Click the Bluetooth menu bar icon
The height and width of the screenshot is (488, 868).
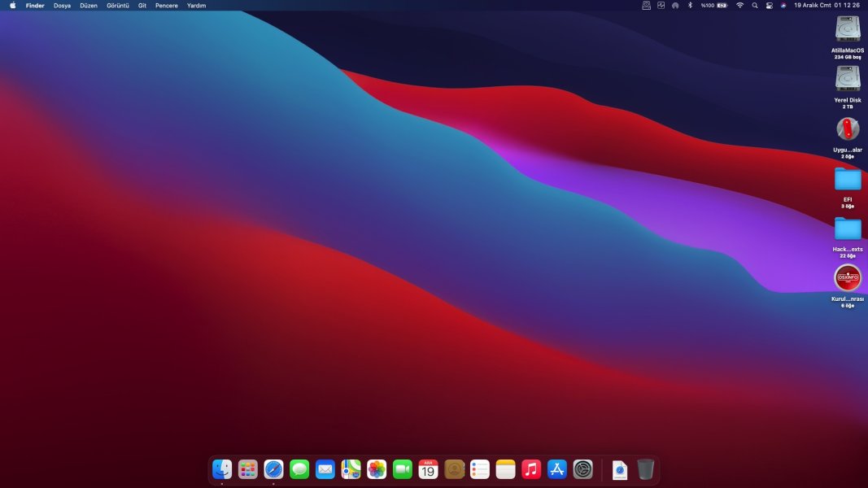click(x=690, y=6)
